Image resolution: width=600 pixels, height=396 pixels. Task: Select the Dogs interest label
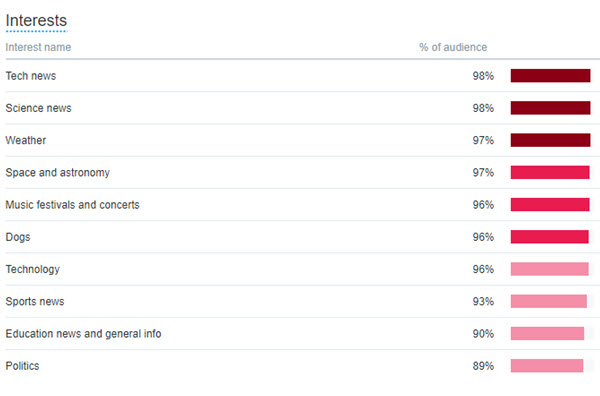pyautogui.click(x=18, y=237)
